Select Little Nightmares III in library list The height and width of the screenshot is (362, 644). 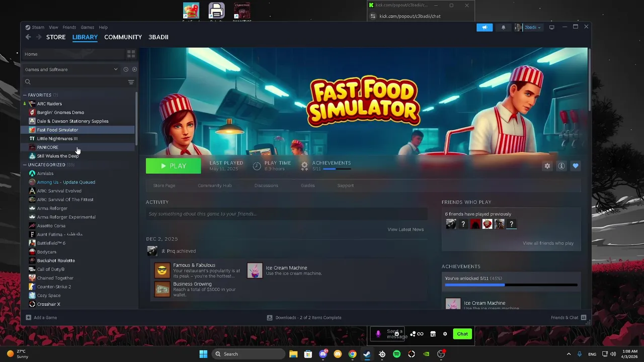point(78,139)
